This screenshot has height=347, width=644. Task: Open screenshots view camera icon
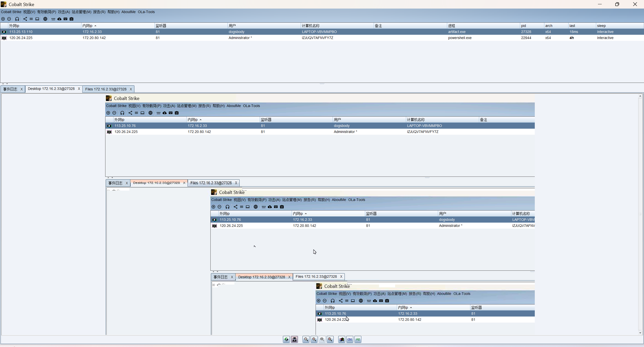tap(71, 19)
